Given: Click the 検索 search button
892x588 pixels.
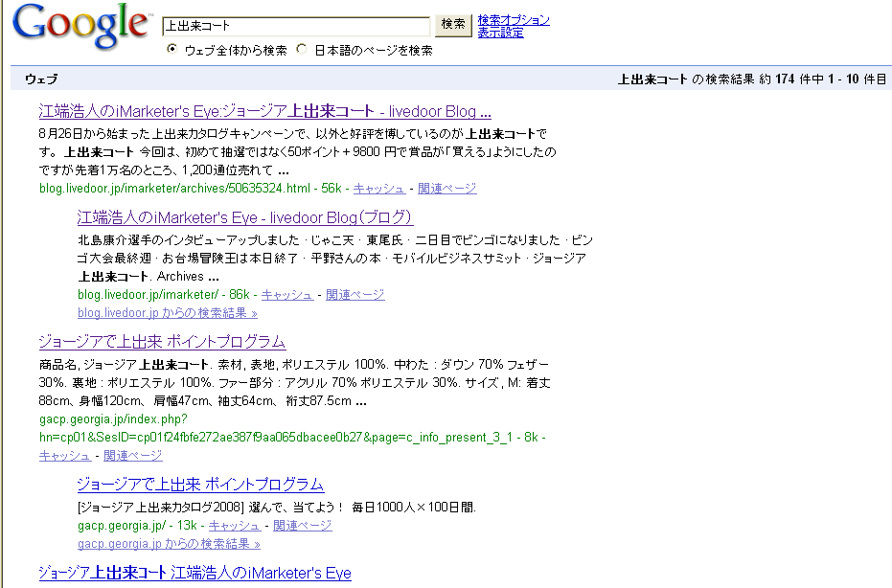Looking at the screenshot, I should pos(453,25).
